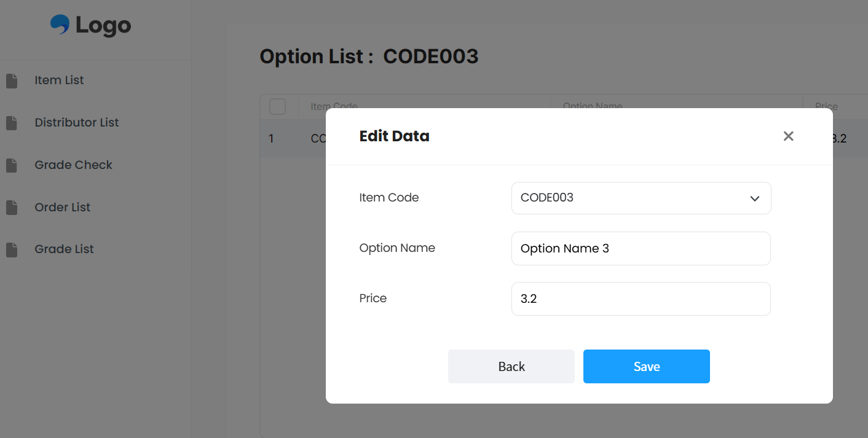Click the file icon beside Grade List
This screenshot has width=868, height=438.
click(x=12, y=249)
